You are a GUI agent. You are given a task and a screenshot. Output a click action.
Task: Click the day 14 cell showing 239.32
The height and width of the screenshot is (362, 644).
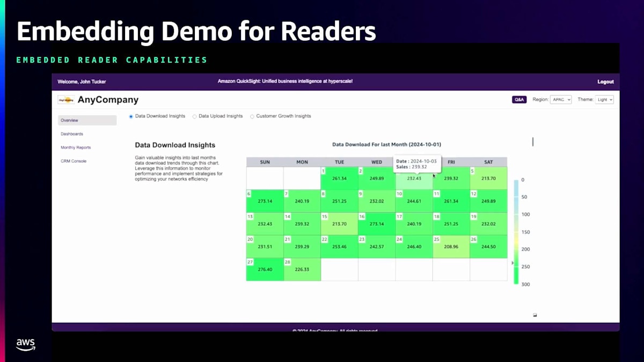[x=302, y=224]
